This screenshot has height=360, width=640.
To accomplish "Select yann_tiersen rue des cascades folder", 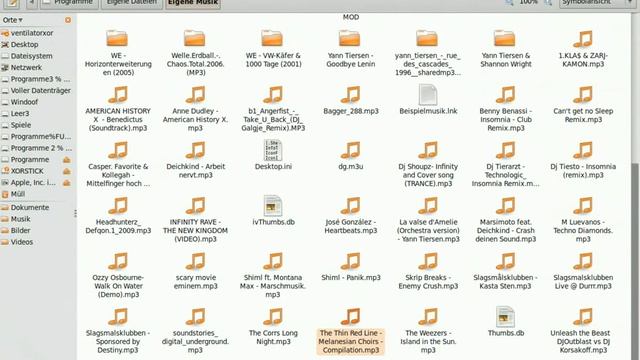I will pyautogui.click(x=428, y=53).
